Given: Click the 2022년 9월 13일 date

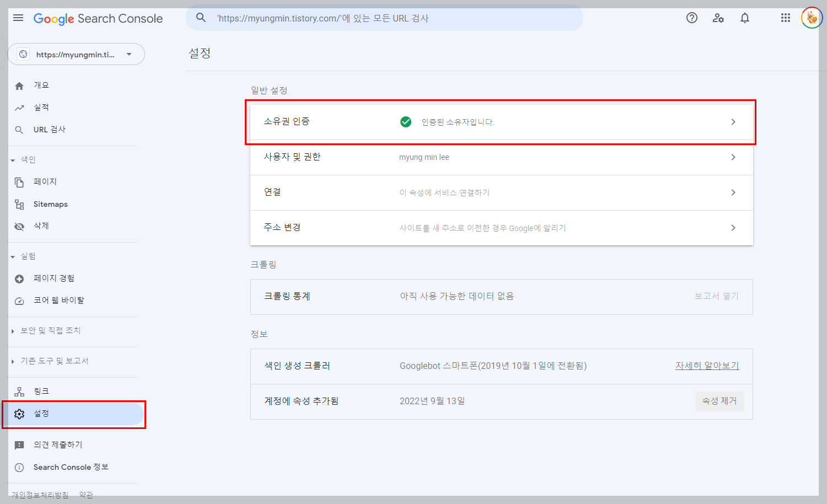Looking at the screenshot, I should (432, 401).
